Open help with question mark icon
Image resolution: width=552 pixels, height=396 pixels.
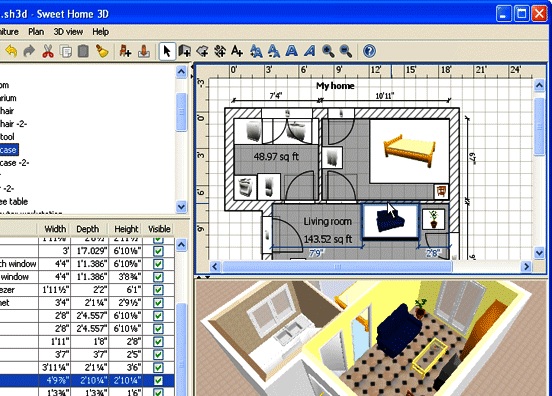[x=369, y=51]
